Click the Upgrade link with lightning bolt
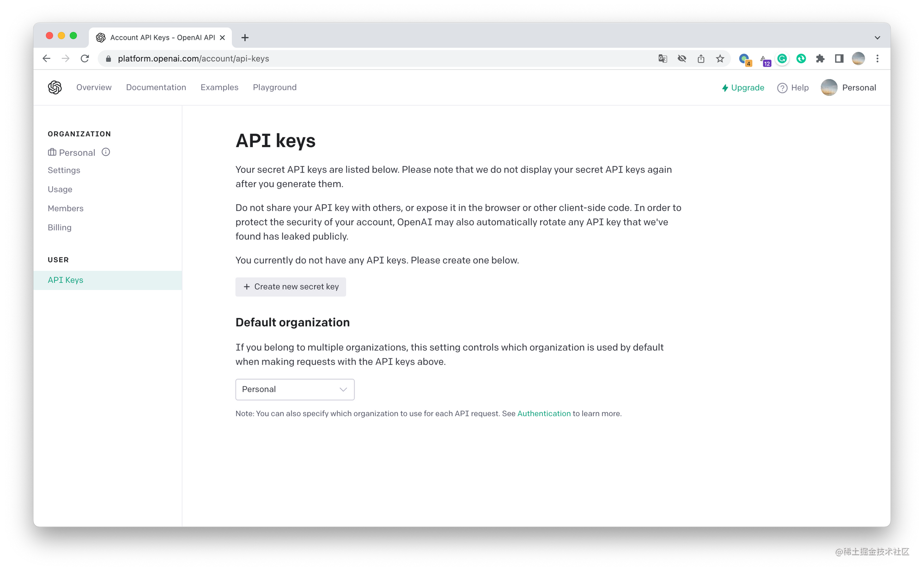 tap(743, 87)
